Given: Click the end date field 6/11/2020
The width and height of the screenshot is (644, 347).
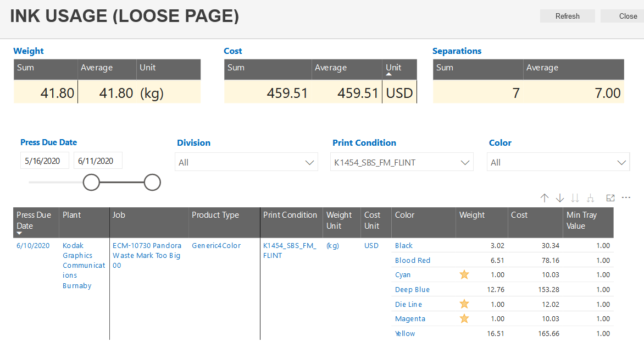Looking at the screenshot, I should coord(97,161).
